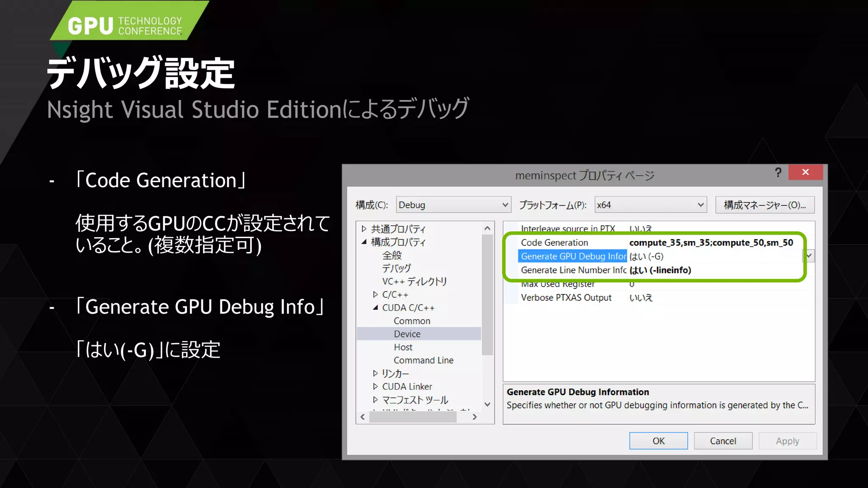The height and width of the screenshot is (488, 868).
Task: Click the はい (-G) value field
Action: (x=715, y=256)
